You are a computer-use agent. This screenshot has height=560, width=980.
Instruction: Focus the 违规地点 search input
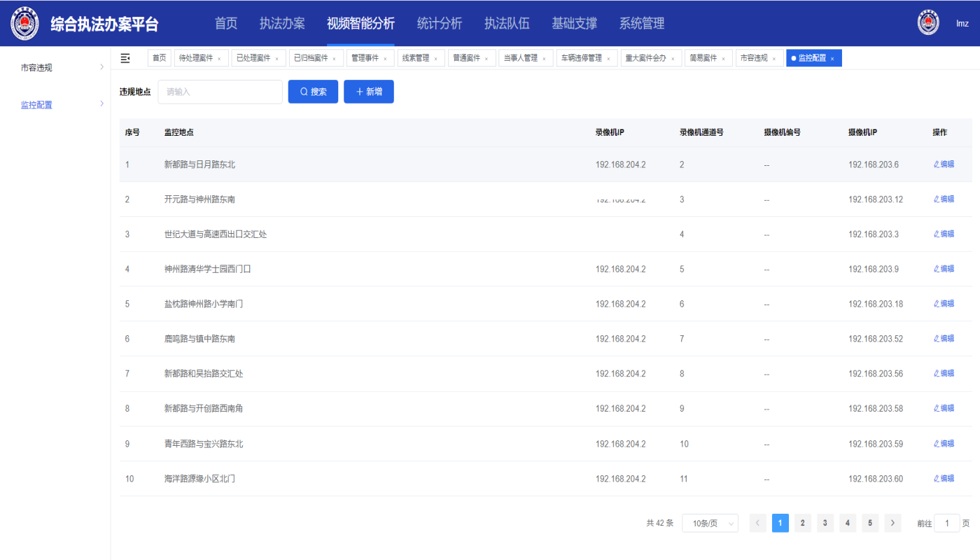click(220, 92)
